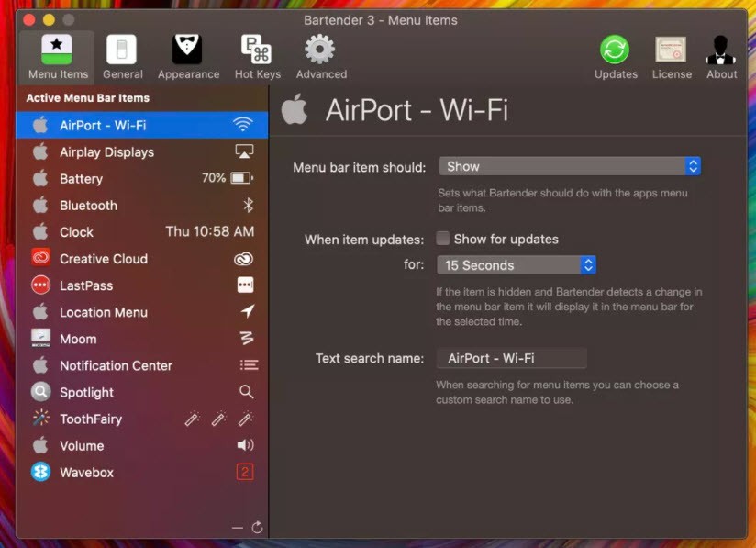Switch to the General tab
Viewport: 756px width, 548px height.
122,57
